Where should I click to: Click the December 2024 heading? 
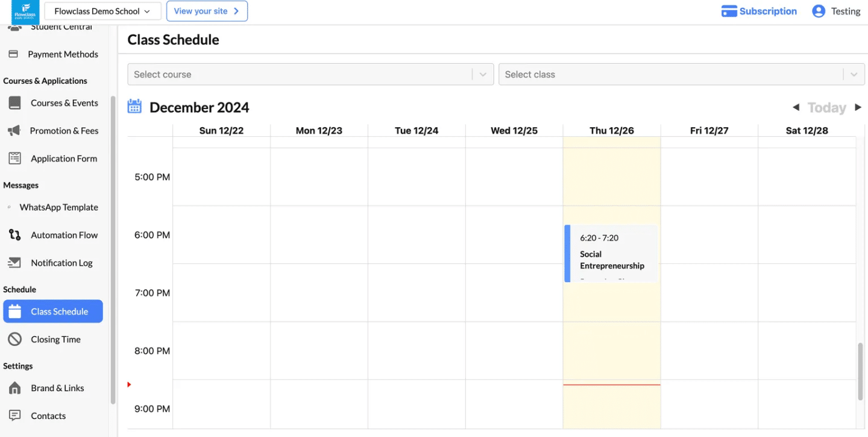tap(200, 108)
